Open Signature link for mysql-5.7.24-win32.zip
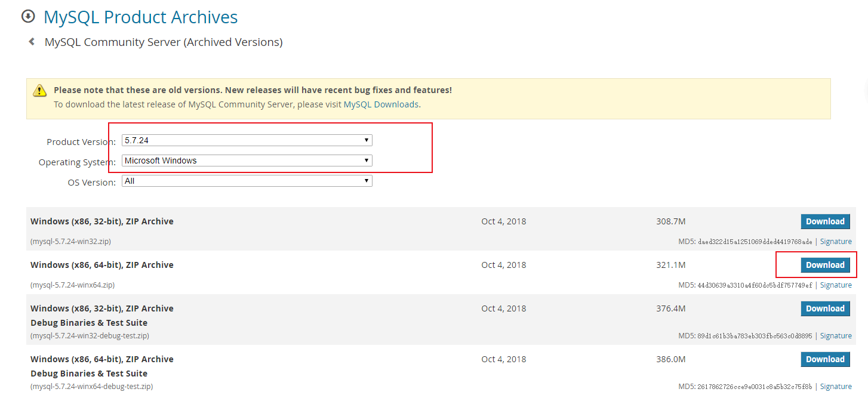The image size is (868, 395). pos(836,242)
